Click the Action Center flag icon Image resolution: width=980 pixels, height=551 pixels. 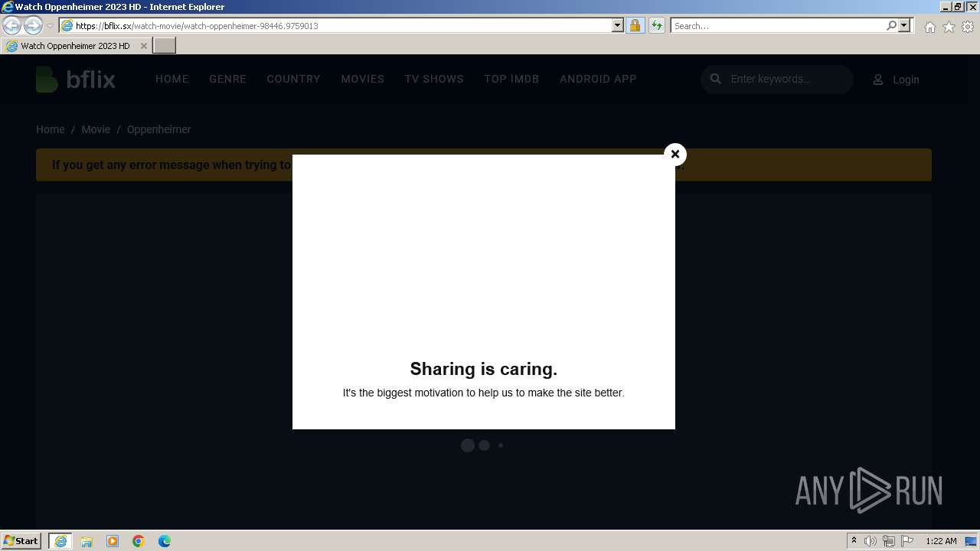point(907,541)
